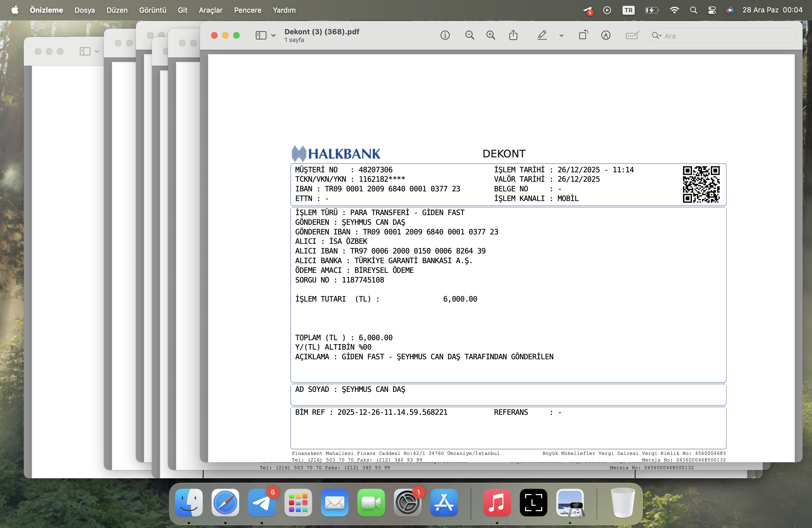Open the screenshot capture app in Dock
The height and width of the screenshot is (528, 812).
coord(534,502)
